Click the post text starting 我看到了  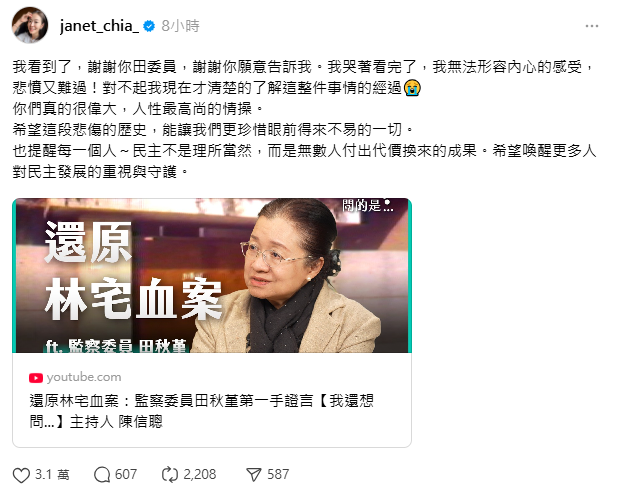[304, 119]
